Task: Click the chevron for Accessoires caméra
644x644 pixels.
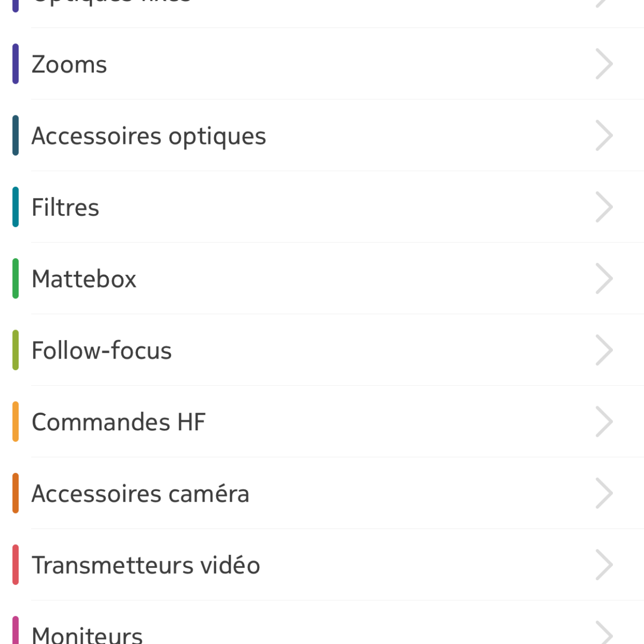Action: click(604, 493)
